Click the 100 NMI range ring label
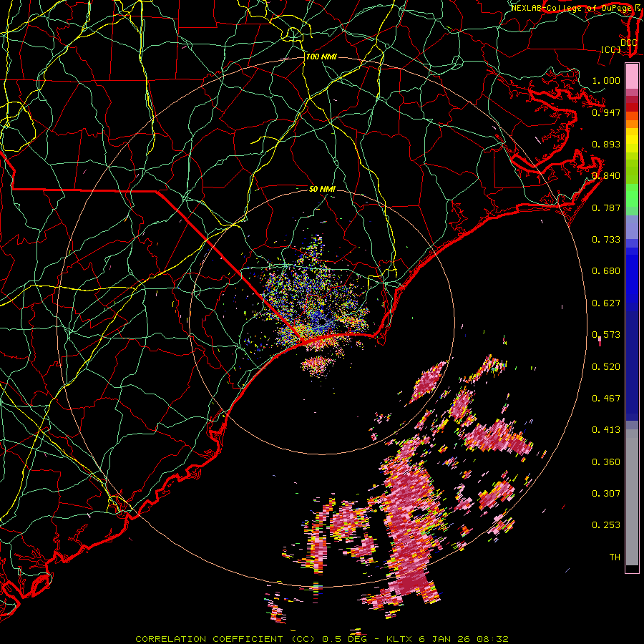Viewport: 644px width, 644px height. click(x=321, y=57)
